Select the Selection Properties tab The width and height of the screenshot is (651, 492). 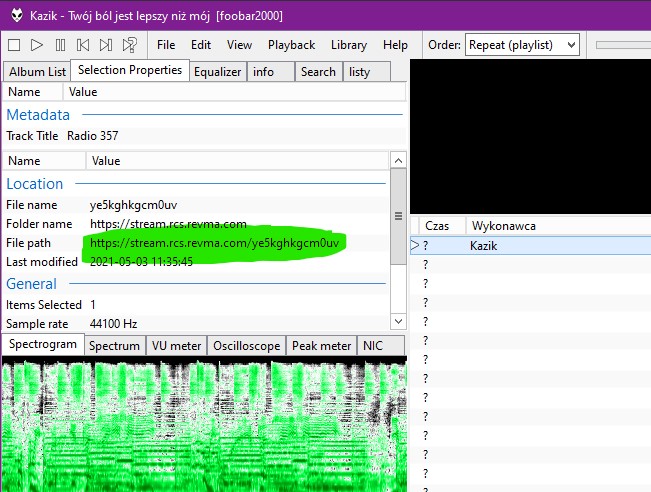tap(130, 70)
